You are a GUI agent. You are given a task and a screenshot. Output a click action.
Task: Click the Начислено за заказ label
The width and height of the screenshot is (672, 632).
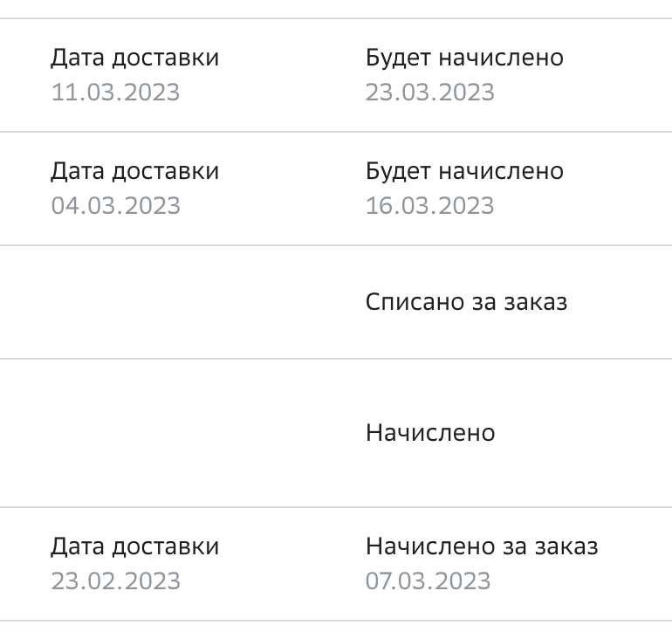click(x=482, y=546)
